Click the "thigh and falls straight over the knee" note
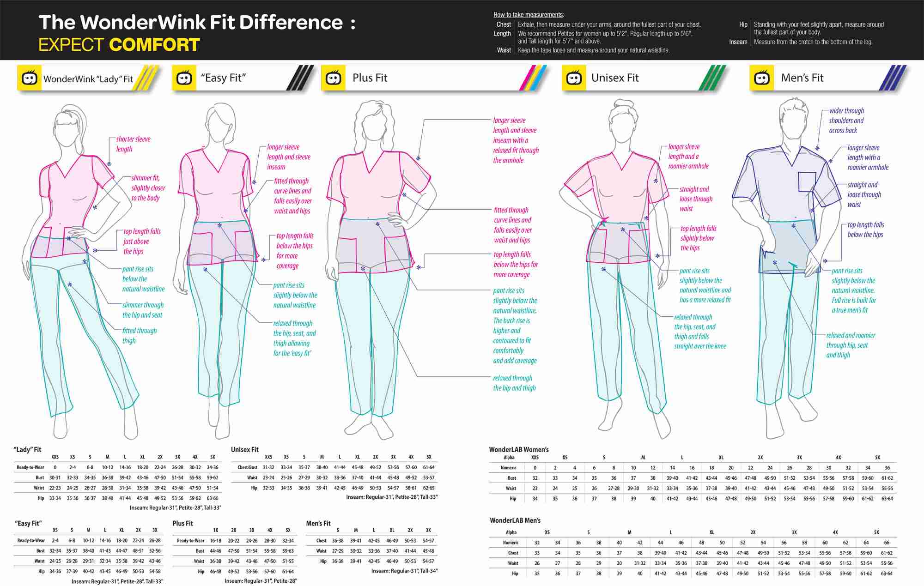This screenshot has height=586, width=924. 700,341
